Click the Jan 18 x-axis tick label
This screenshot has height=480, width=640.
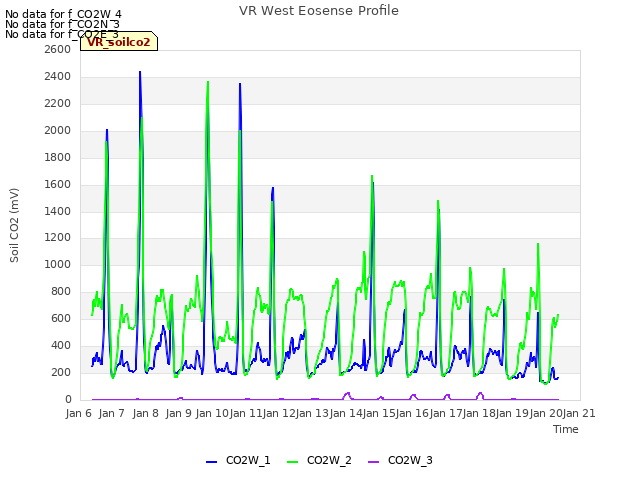479,413
